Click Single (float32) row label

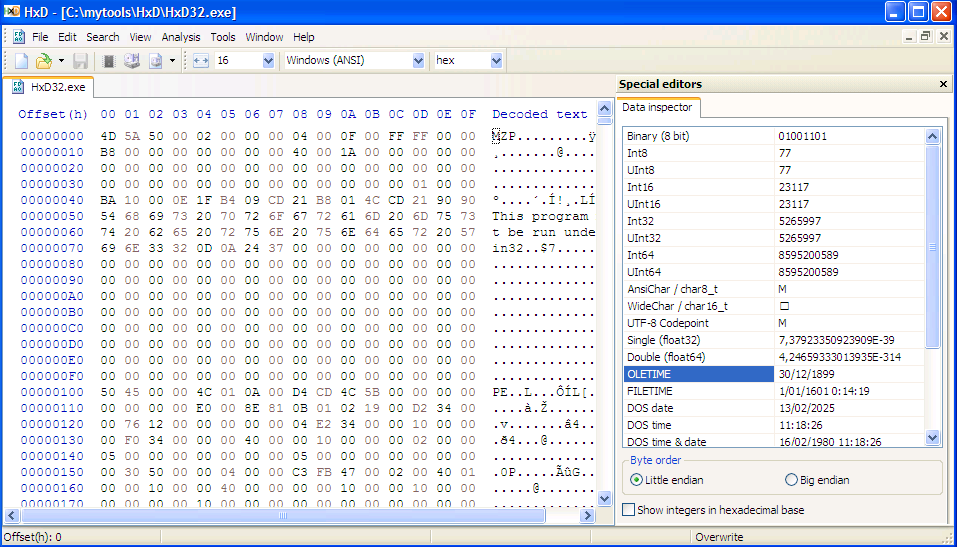663,340
